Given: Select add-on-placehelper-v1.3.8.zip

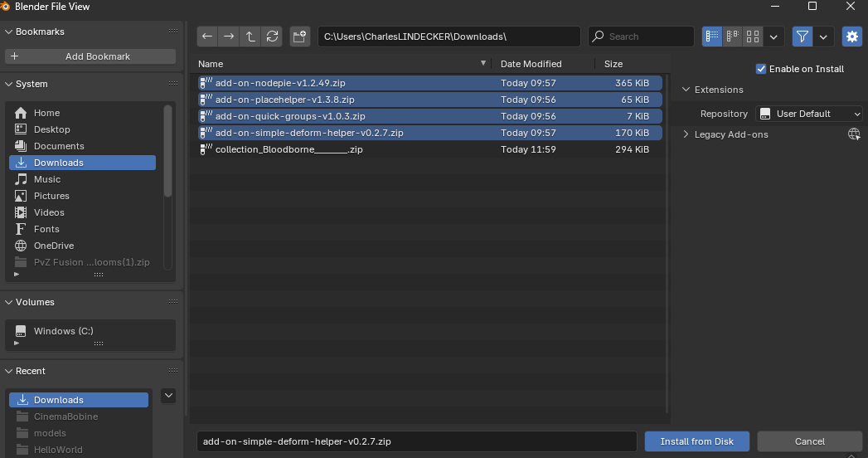Looking at the screenshot, I should pyautogui.click(x=430, y=100).
